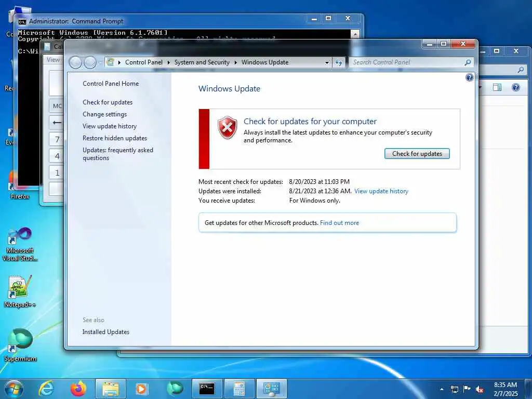The height and width of the screenshot is (399, 532).
Task: Open the address bar history dropdown
Action: pos(327,62)
